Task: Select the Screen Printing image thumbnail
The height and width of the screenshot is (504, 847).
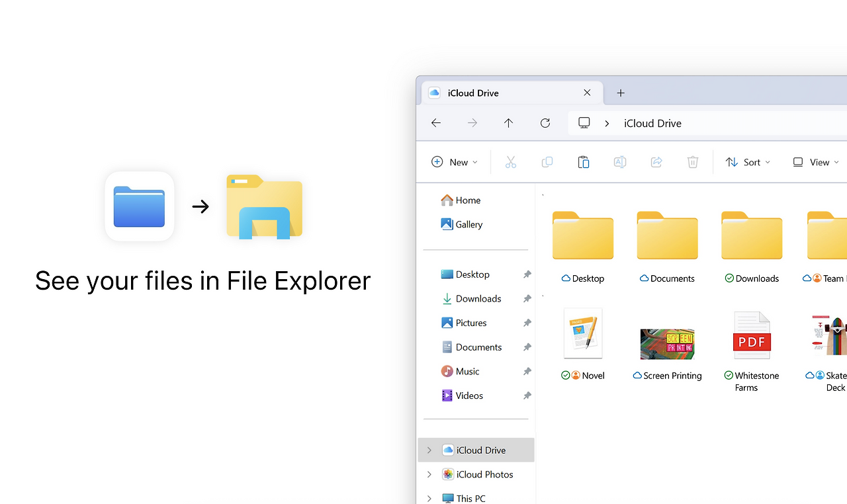Action: click(668, 344)
